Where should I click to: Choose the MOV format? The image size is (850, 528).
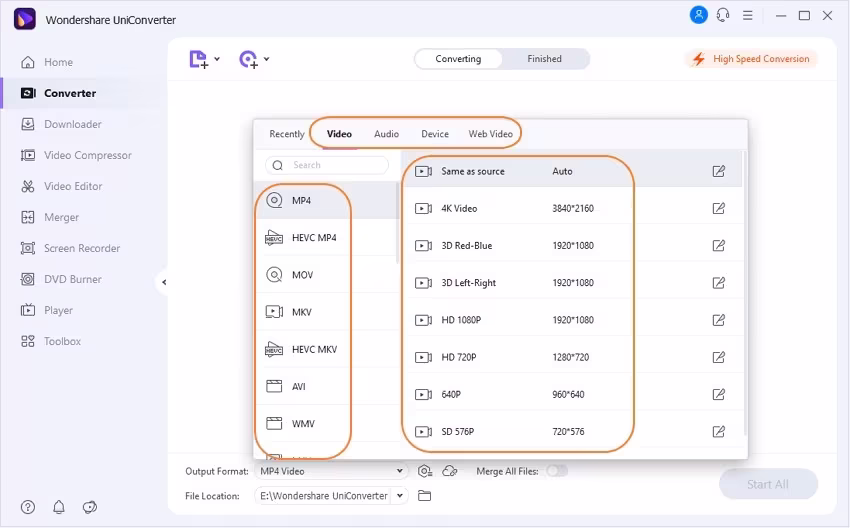coord(326,275)
